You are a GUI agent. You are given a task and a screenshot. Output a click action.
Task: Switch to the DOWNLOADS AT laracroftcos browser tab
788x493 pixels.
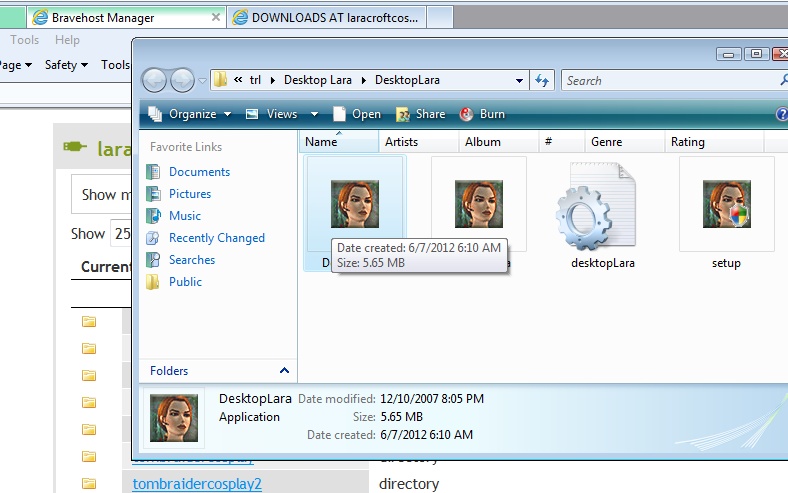pos(327,18)
